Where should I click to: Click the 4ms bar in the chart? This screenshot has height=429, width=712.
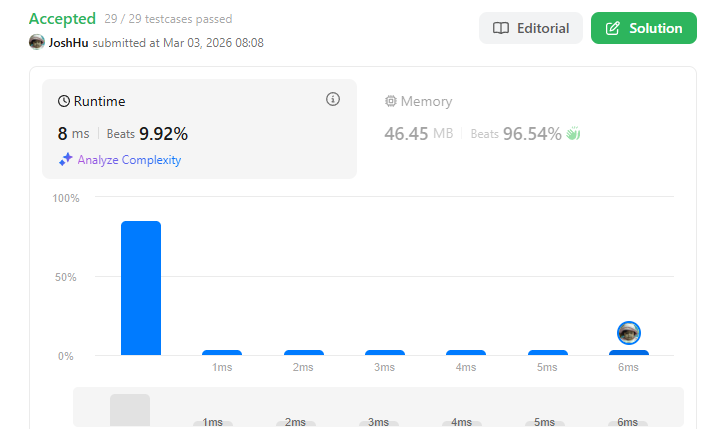[x=466, y=353]
